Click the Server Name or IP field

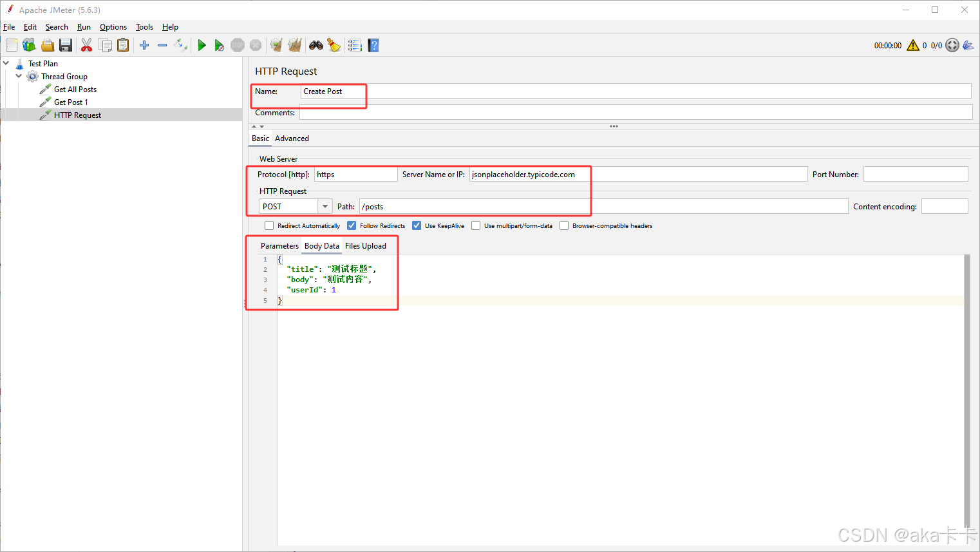(x=638, y=175)
